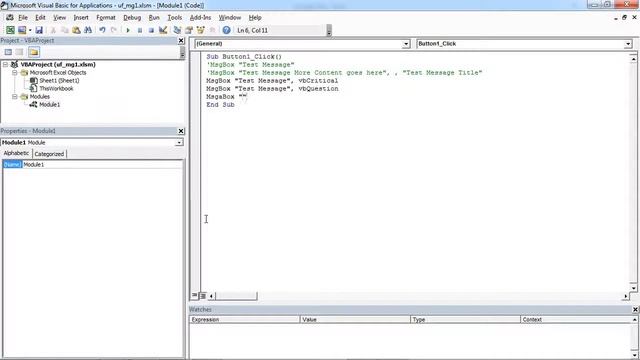Click View Code icon in Project pane
The image size is (640, 360).
[8, 52]
